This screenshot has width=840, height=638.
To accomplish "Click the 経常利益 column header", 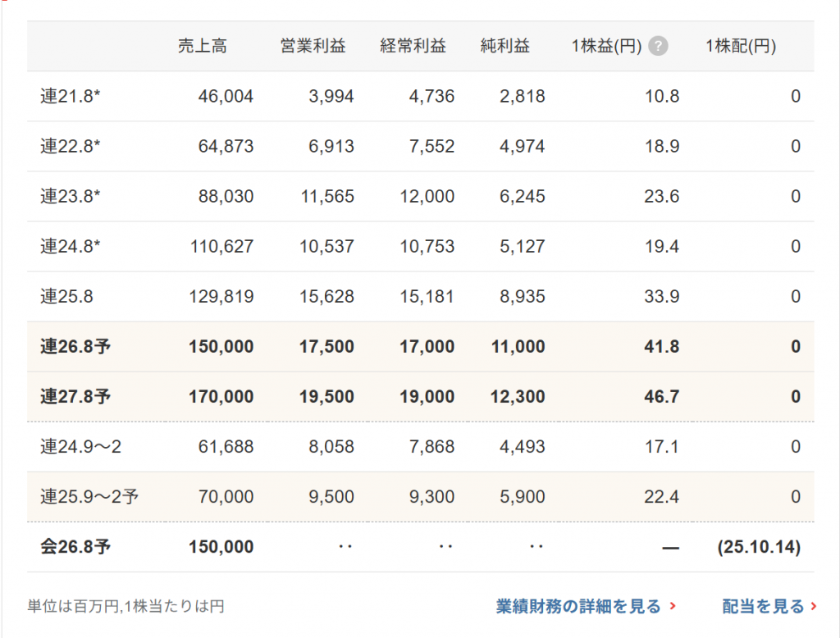I will tap(413, 47).
